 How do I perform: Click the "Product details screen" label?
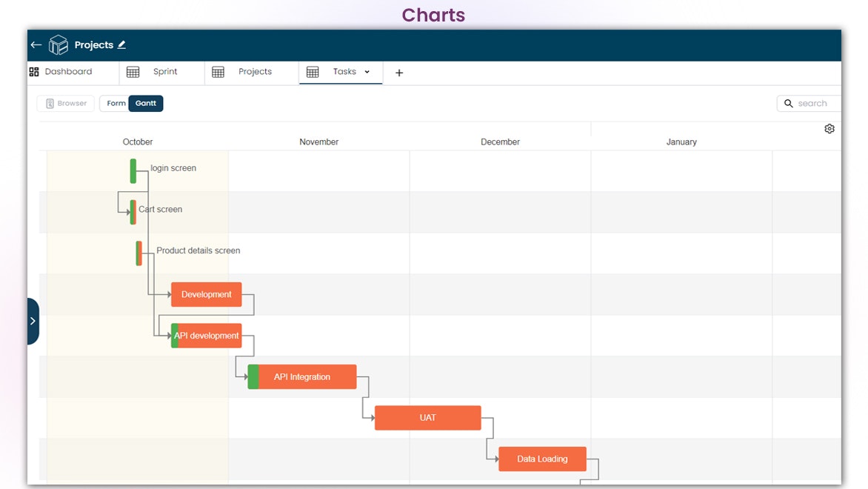pos(198,250)
